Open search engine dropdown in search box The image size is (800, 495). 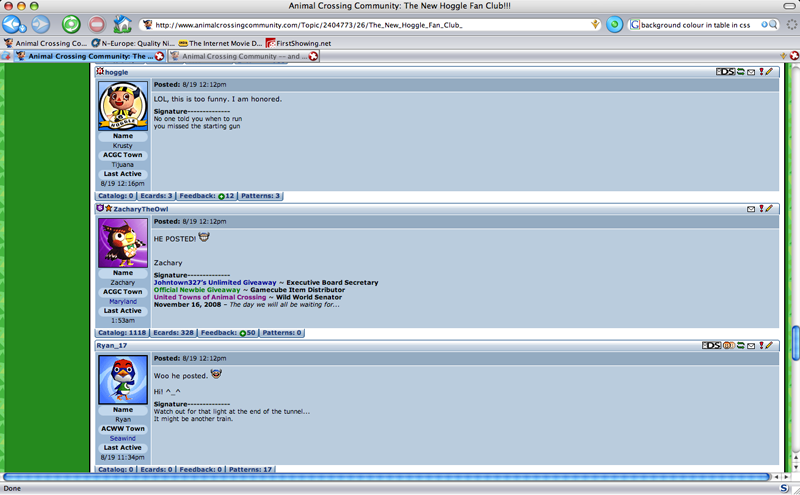(x=636, y=24)
